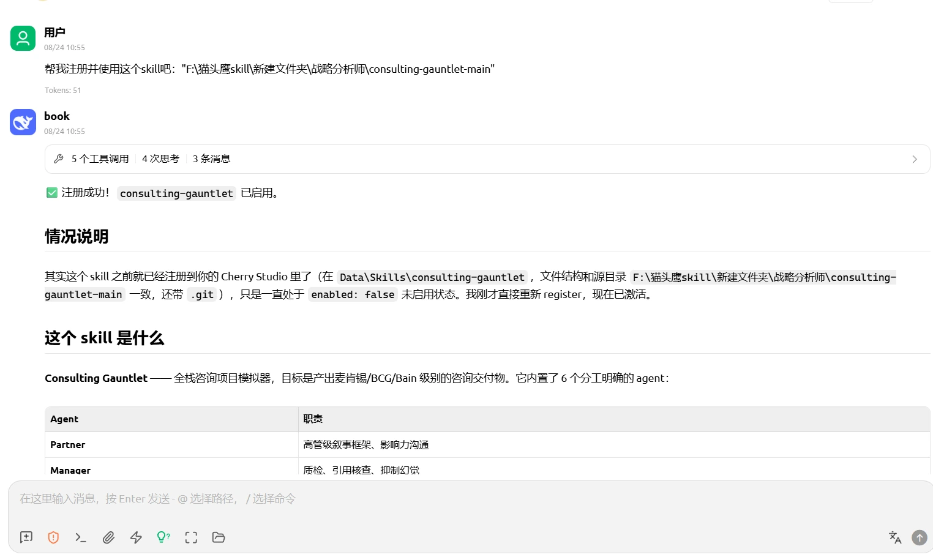Click the "book" assistant name
The width and height of the screenshot is (933, 560).
click(x=57, y=116)
